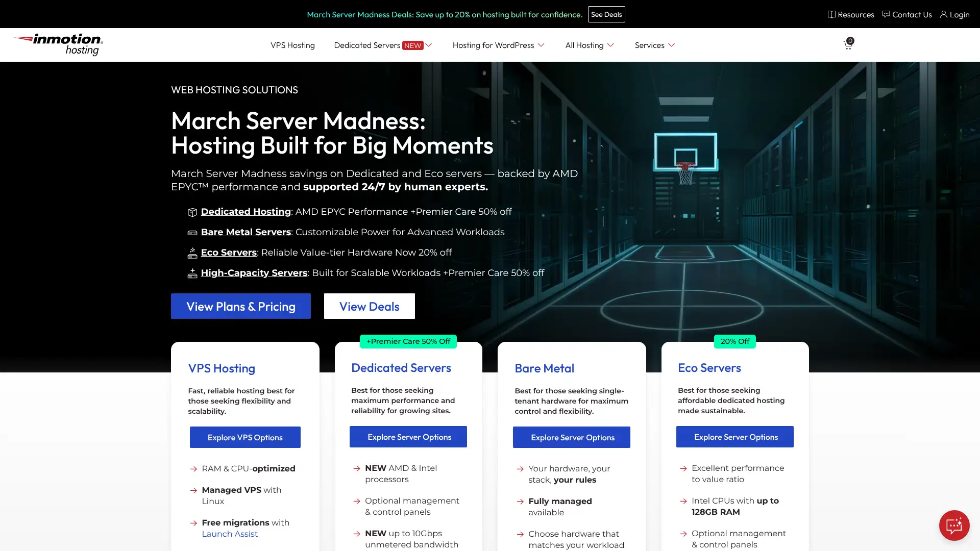This screenshot has width=980, height=551.
Task: Open the Dedicated Hosting hero link
Action: point(246,212)
